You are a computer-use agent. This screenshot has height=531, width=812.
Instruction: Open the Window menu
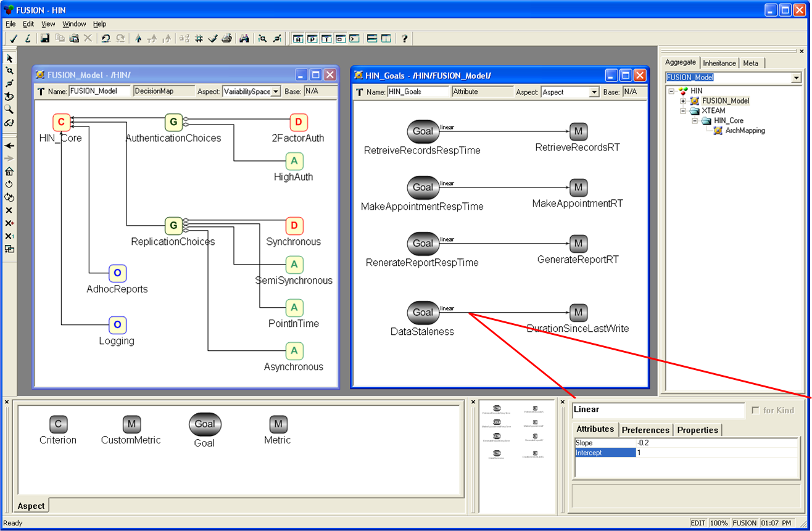pyautogui.click(x=74, y=24)
